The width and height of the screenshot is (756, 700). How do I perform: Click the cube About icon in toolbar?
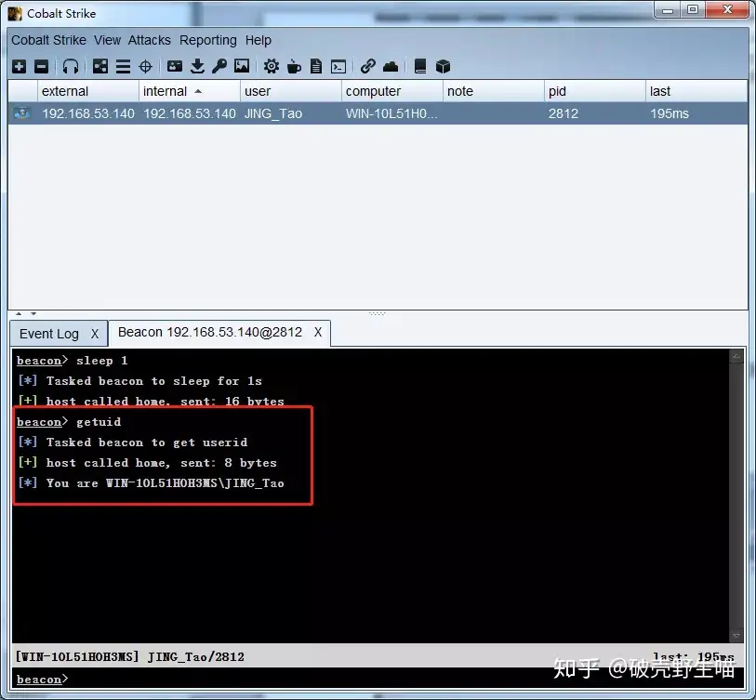click(x=443, y=66)
